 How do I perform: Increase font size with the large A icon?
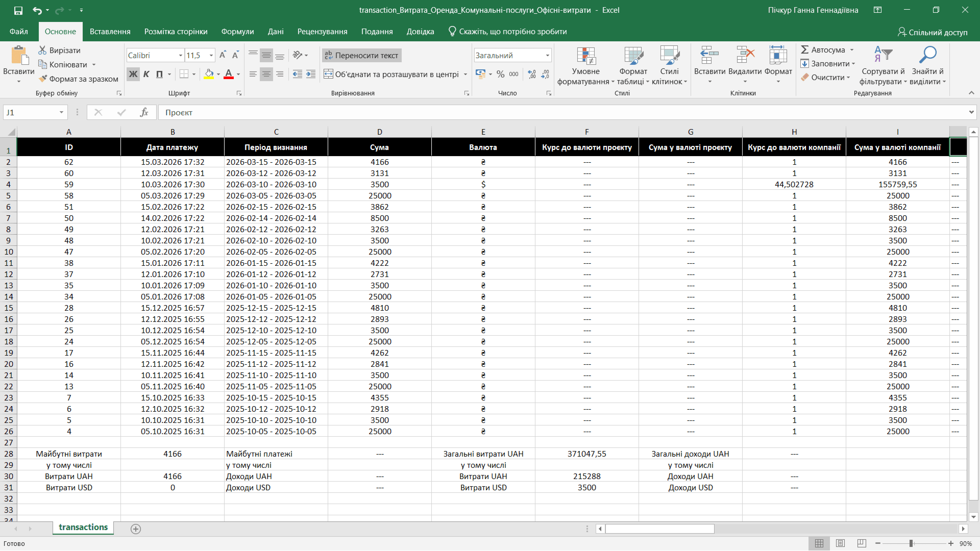coord(223,55)
